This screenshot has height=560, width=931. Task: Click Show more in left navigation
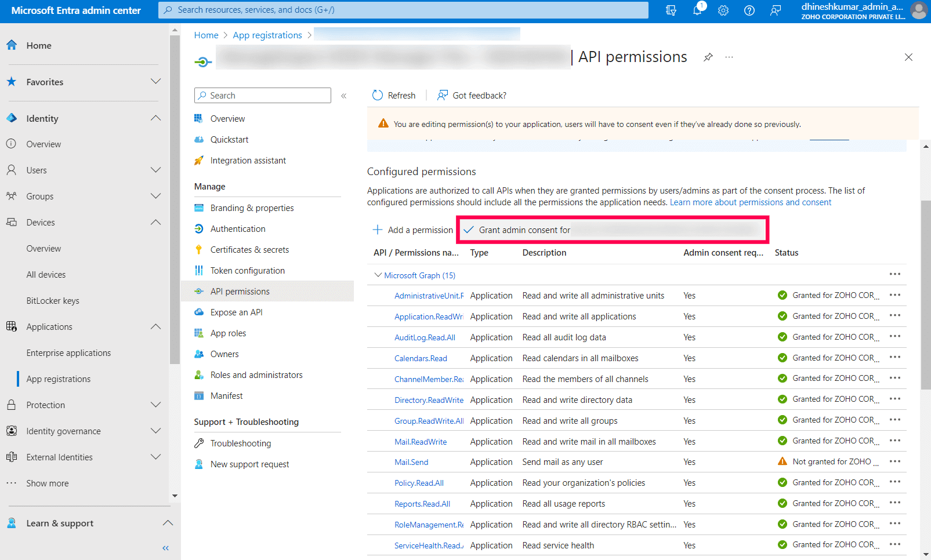pyautogui.click(x=48, y=483)
